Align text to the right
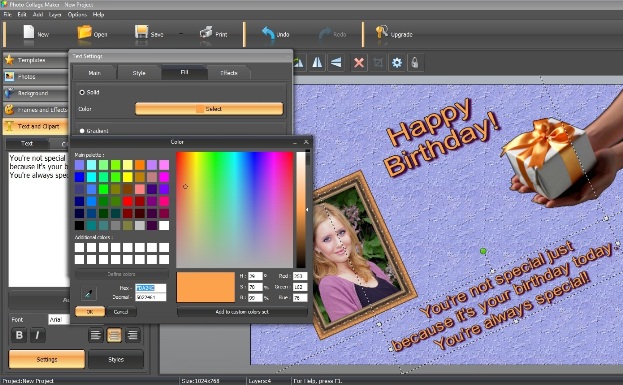The width and height of the screenshot is (623, 385). [x=132, y=335]
